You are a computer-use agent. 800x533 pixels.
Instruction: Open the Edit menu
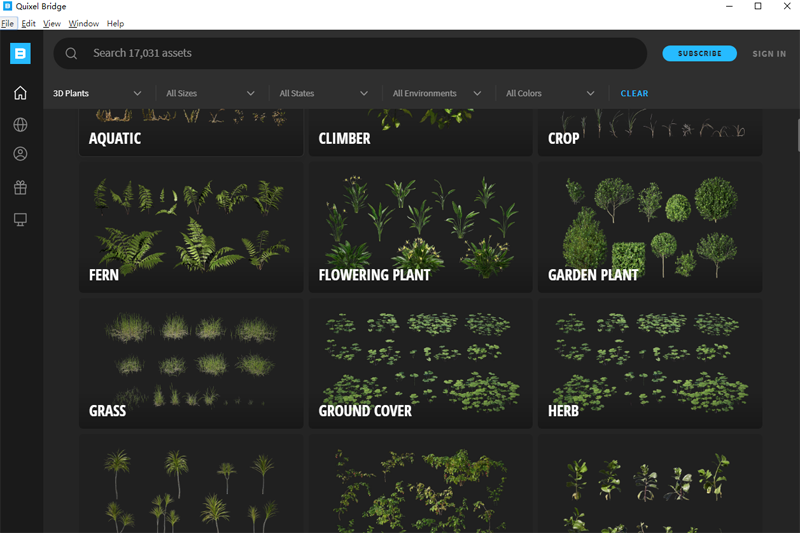coord(29,23)
